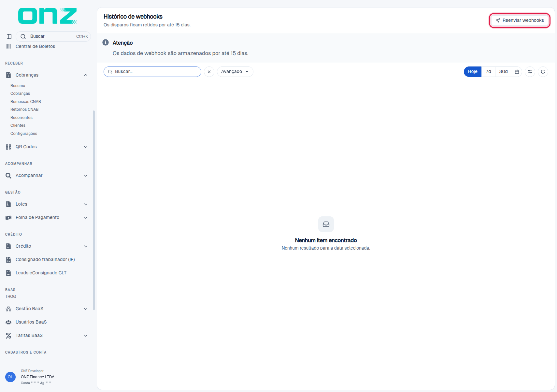This screenshot has width=557, height=392.
Task: Click the sidebar vertical scrollbar
Action: tap(94, 210)
